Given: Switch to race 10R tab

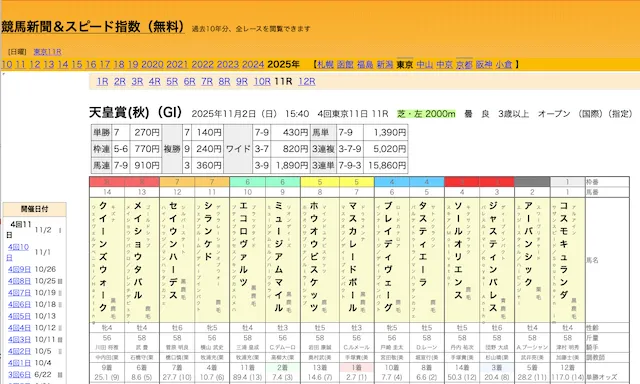Looking at the screenshot, I should (262, 82).
